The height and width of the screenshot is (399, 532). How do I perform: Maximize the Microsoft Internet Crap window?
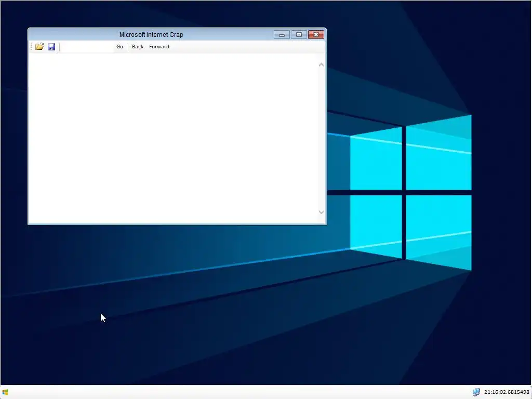(299, 35)
